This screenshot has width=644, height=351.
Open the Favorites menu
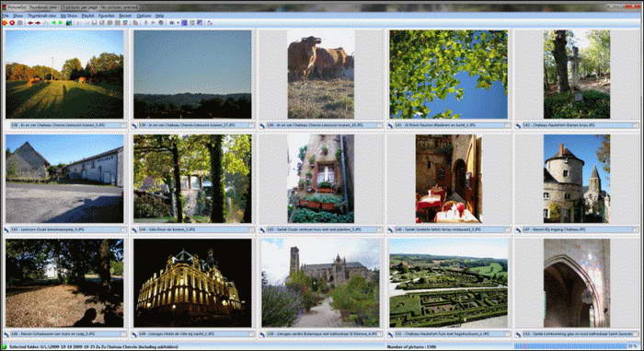(107, 16)
